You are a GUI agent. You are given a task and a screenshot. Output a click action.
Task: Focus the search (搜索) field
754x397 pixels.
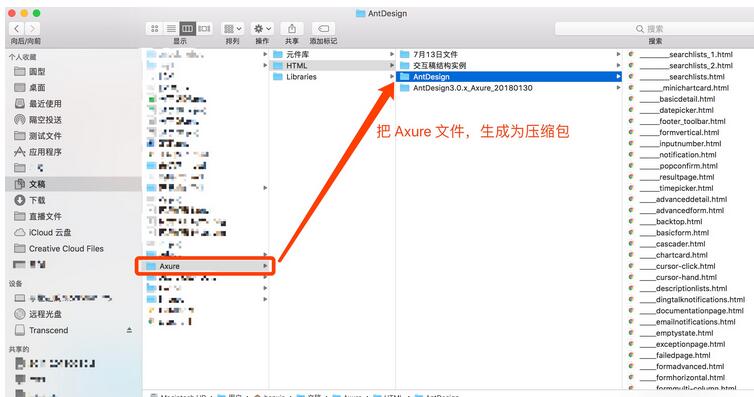[654, 29]
